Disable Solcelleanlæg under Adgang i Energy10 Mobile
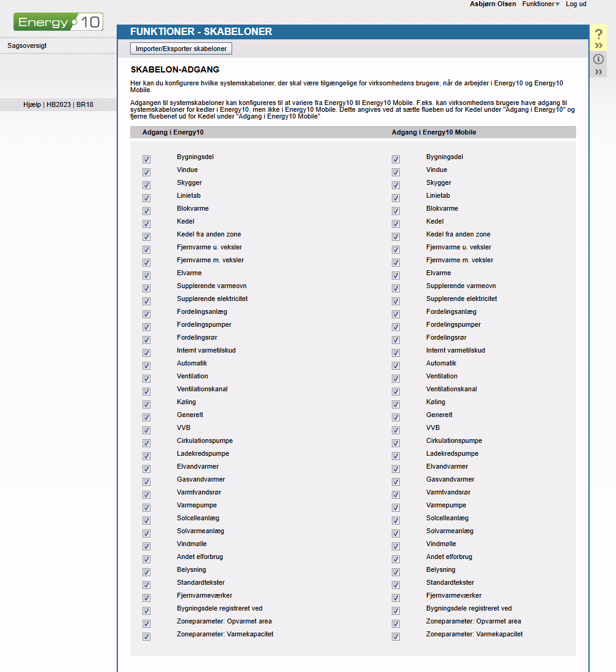 click(x=396, y=520)
